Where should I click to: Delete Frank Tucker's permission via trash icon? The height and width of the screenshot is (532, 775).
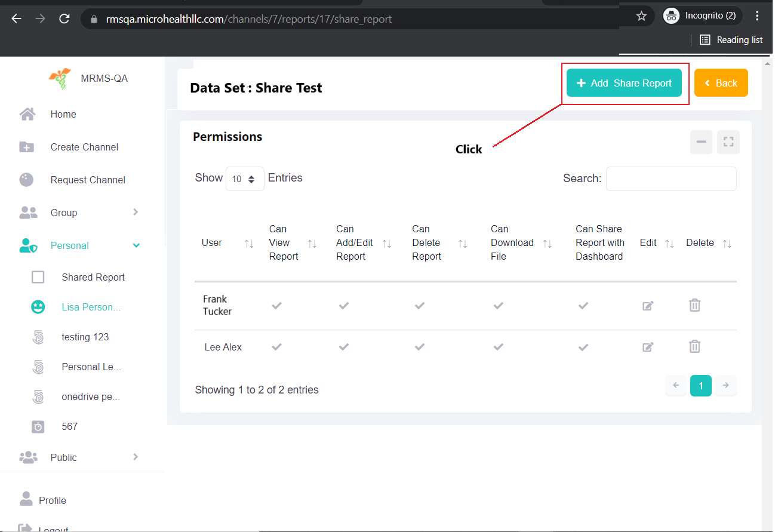[x=694, y=305]
